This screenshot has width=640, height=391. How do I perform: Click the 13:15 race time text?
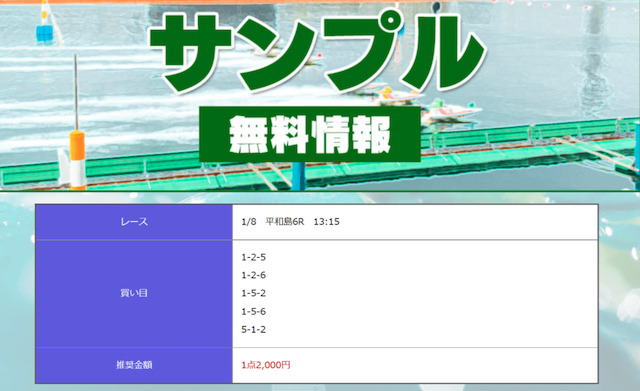tap(327, 222)
